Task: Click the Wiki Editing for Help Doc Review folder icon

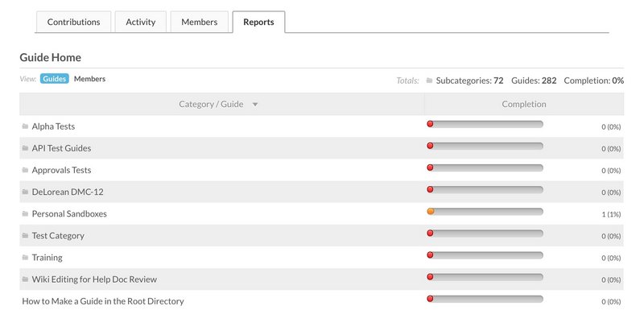Action: click(x=25, y=279)
